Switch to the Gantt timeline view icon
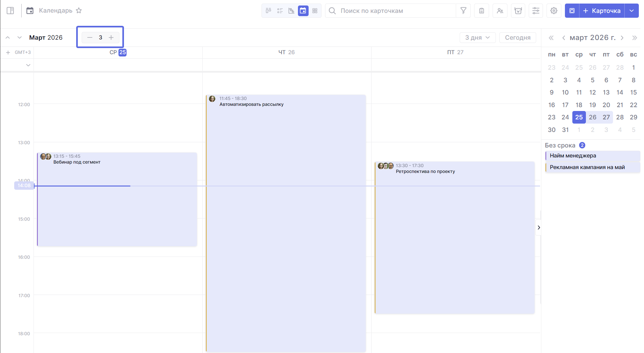644x353 pixels. (291, 11)
